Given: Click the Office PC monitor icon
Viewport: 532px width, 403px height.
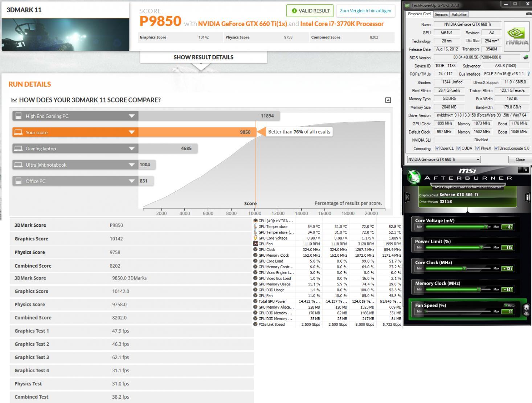Looking at the screenshot, I should (x=18, y=181).
